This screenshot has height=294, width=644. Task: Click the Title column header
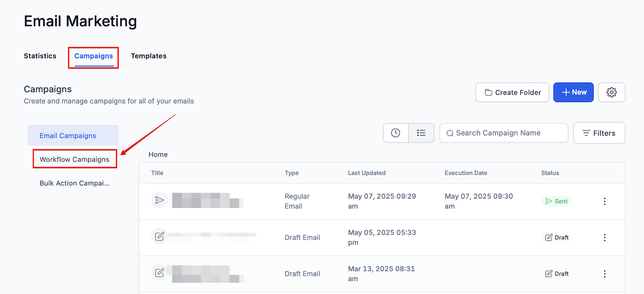[x=157, y=173]
